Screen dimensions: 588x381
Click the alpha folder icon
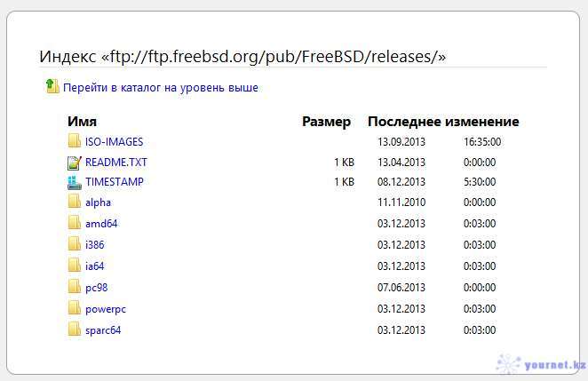75,201
